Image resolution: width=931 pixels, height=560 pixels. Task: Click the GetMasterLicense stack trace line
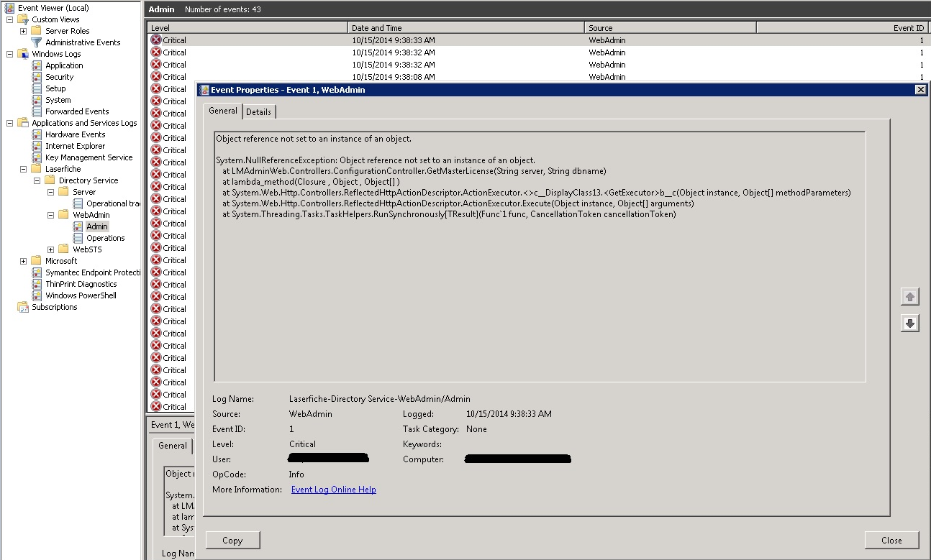coord(414,171)
